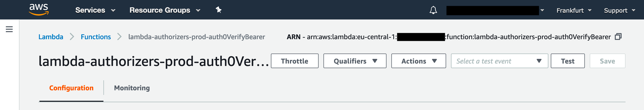The width and height of the screenshot is (644, 110).
Task: Open the Frankfurt region selector
Action: pyautogui.click(x=573, y=10)
